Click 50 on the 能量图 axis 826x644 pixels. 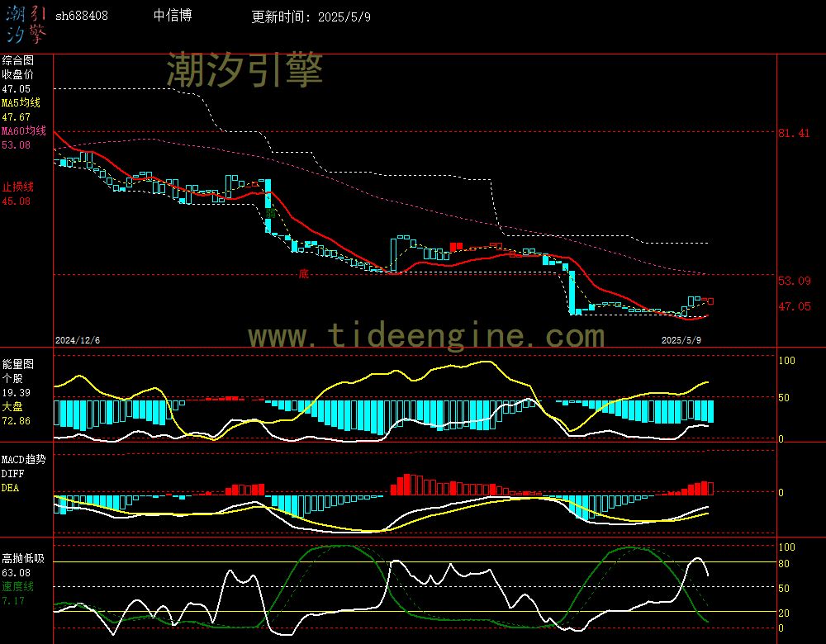click(784, 398)
